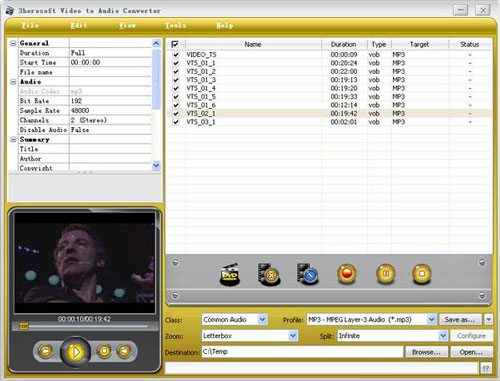Image resolution: width=500 pixels, height=381 pixels.
Task: Pause conversion with the pause icon
Action: [386, 274]
